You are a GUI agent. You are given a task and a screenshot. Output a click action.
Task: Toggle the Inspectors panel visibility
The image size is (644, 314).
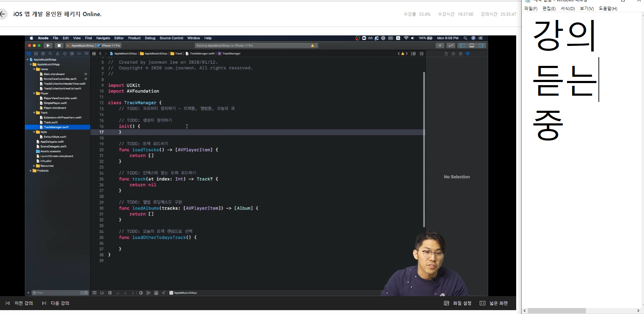coord(481,46)
